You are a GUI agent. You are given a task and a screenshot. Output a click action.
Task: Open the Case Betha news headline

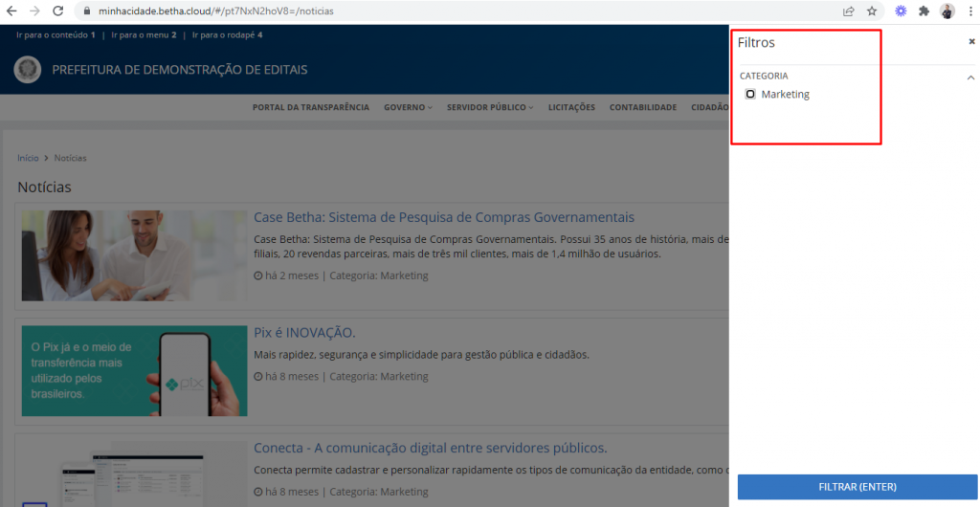coord(444,217)
